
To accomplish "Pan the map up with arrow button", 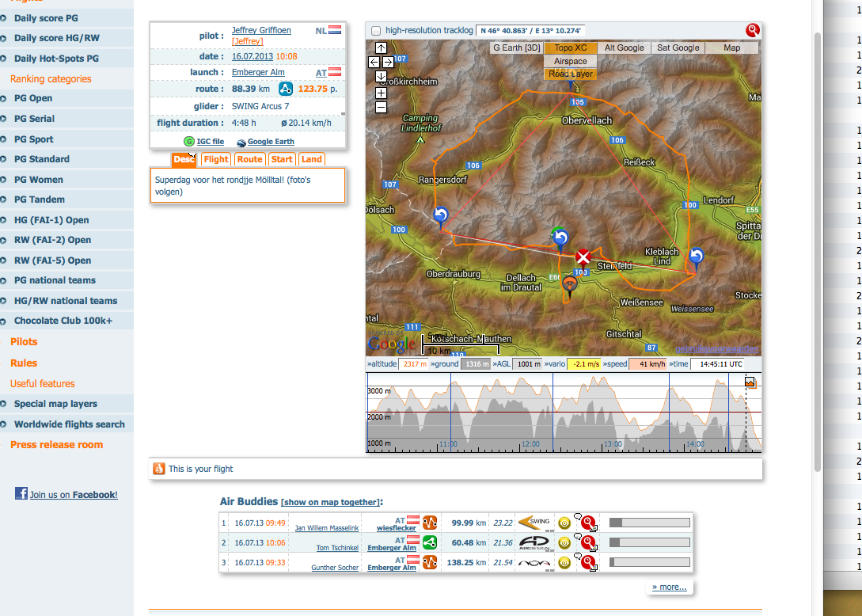I will pos(381,48).
